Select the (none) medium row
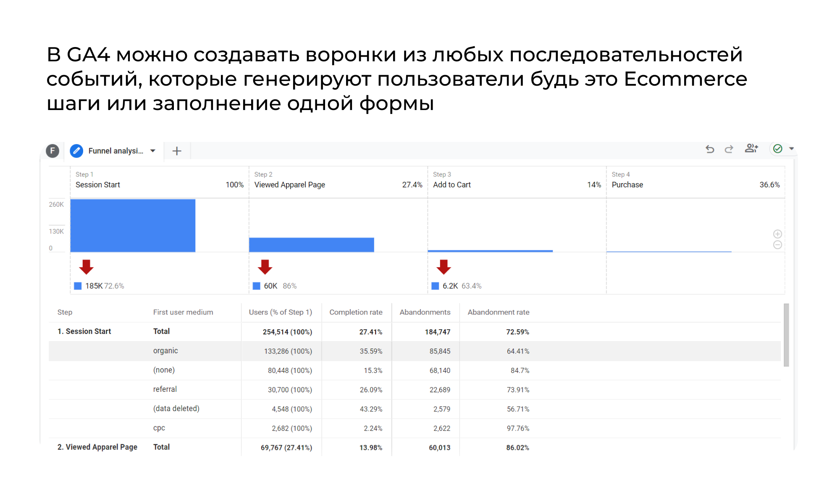Image resolution: width=840 pixels, height=504 pixels. (x=415, y=370)
